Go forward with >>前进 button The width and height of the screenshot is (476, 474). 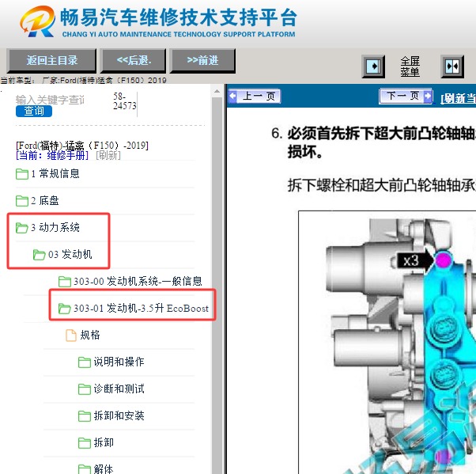pyautogui.click(x=202, y=60)
